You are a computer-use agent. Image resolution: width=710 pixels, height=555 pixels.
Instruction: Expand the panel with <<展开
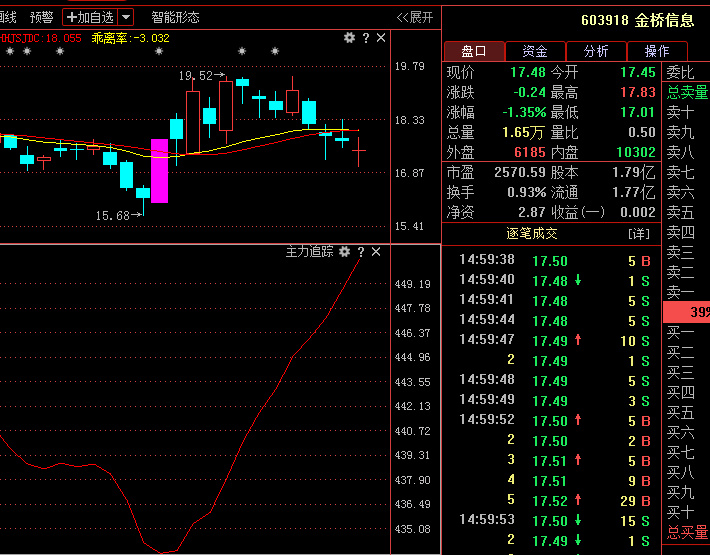pyautogui.click(x=415, y=17)
